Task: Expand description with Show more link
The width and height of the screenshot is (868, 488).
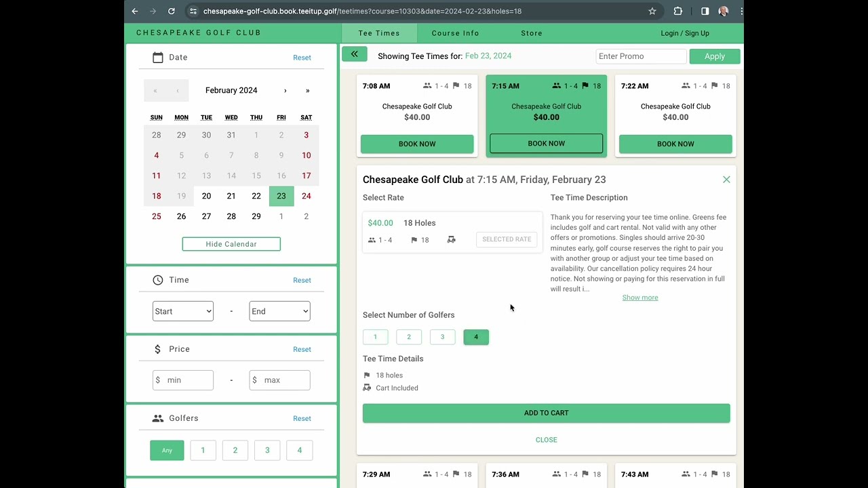Action: pos(640,298)
